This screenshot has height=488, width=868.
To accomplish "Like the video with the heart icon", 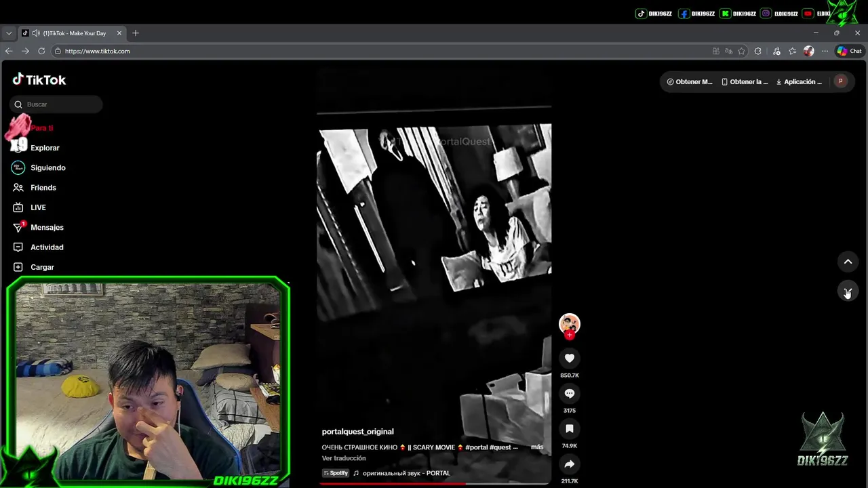I will click(x=570, y=358).
